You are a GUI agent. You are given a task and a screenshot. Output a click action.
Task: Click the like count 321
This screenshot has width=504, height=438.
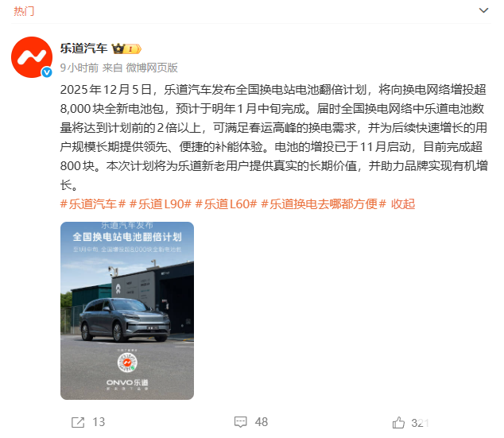[420, 423]
